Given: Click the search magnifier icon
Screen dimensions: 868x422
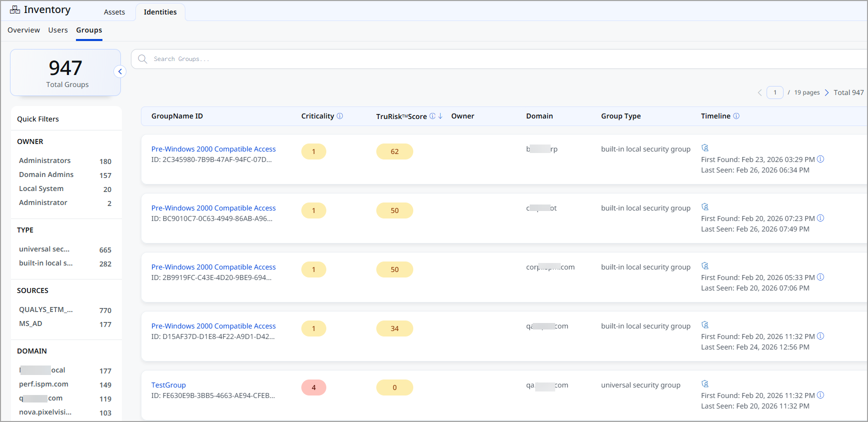Looking at the screenshot, I should [x=142, y=59].
